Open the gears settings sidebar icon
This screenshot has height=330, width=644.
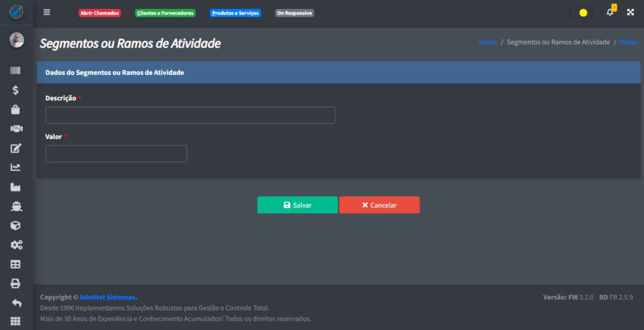[x=16, y=245]
